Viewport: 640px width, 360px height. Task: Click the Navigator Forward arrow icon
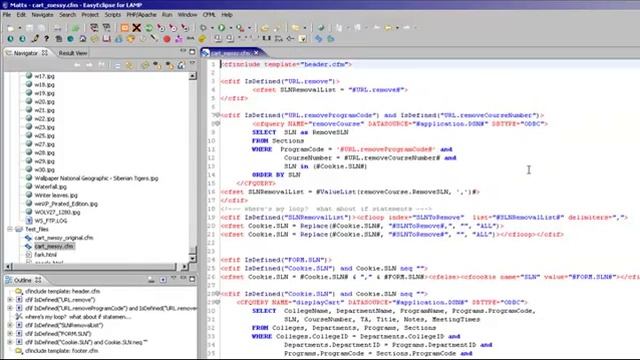pyautogui.click(x=89, y=65)
